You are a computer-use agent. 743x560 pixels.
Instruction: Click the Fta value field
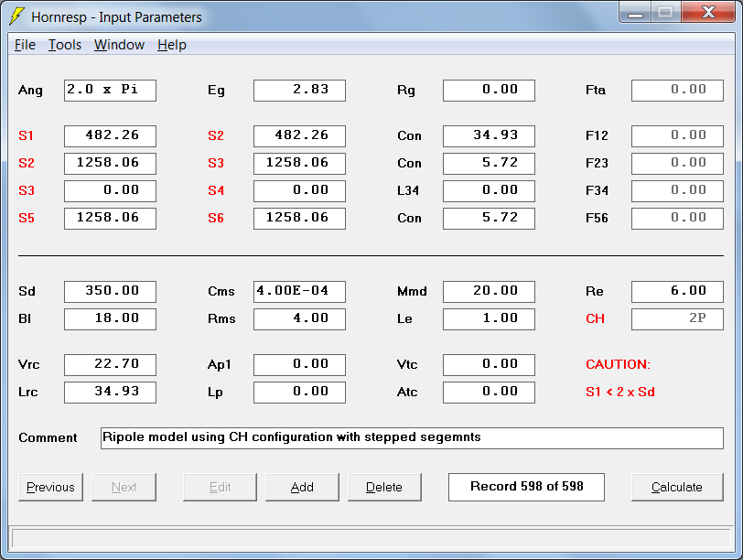click(x=678, y=91)
